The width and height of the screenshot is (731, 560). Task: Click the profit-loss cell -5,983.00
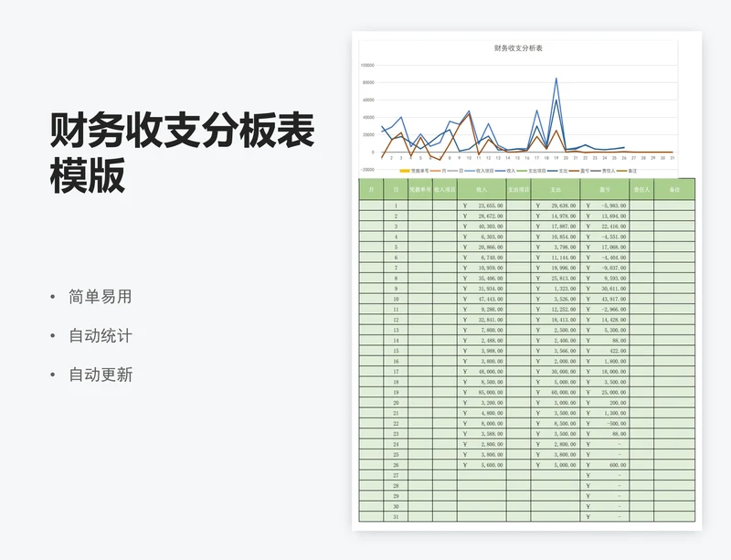click(605, 206)
